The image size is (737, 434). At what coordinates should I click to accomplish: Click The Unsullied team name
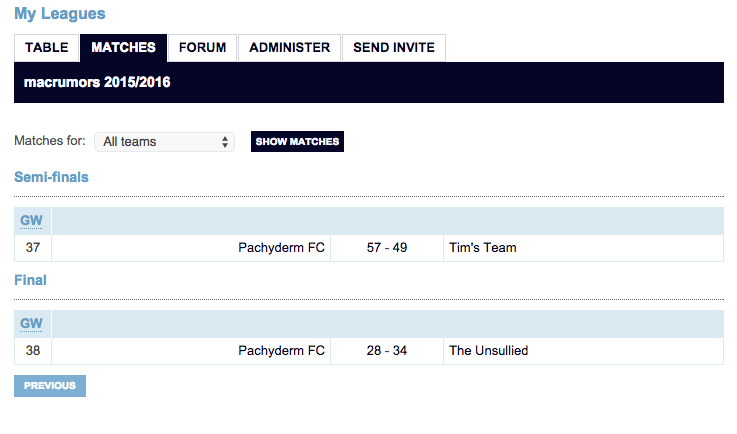click(x=489, y=351)
